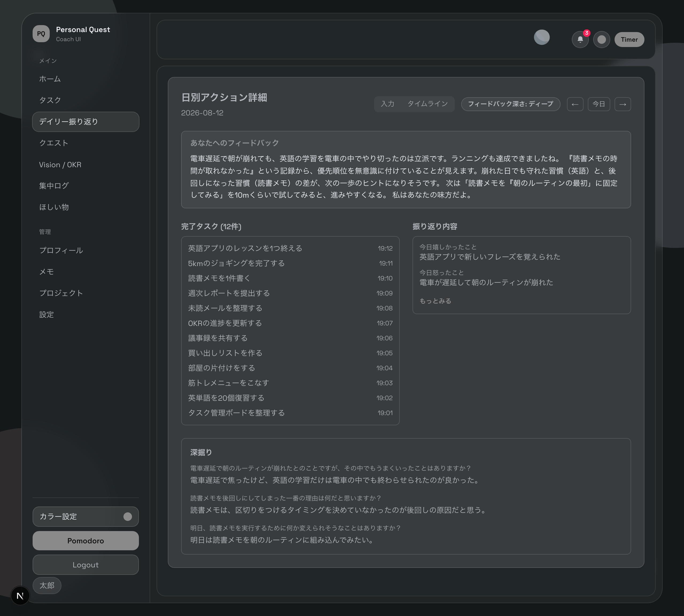Click the Timer button
Image resolution: width=684 pixels, height=616 pixels.
pos(629,40)
